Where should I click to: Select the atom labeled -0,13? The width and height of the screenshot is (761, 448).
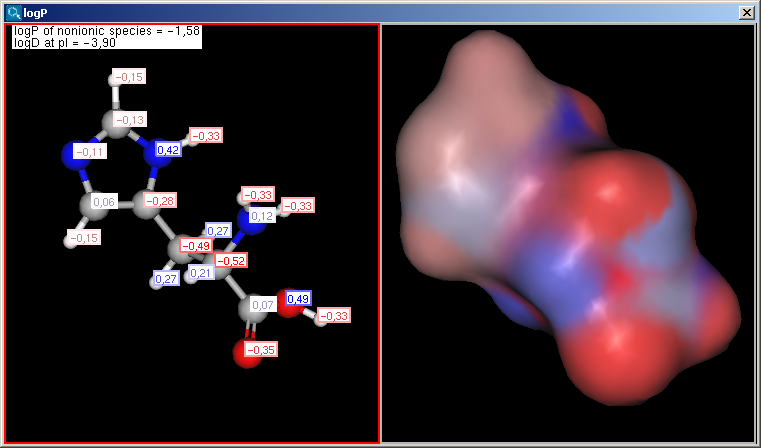coord(127,120)
